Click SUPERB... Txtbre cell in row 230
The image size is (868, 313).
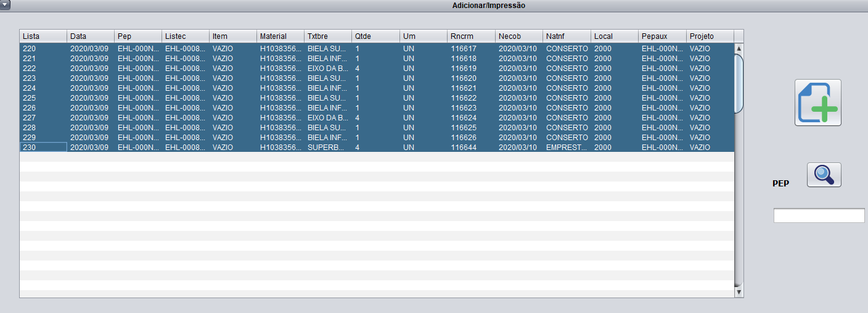click(x=328, y=147)
